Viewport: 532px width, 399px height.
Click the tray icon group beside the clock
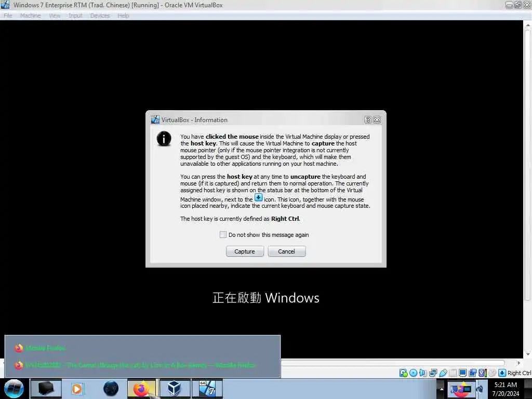tap(461, 389)
